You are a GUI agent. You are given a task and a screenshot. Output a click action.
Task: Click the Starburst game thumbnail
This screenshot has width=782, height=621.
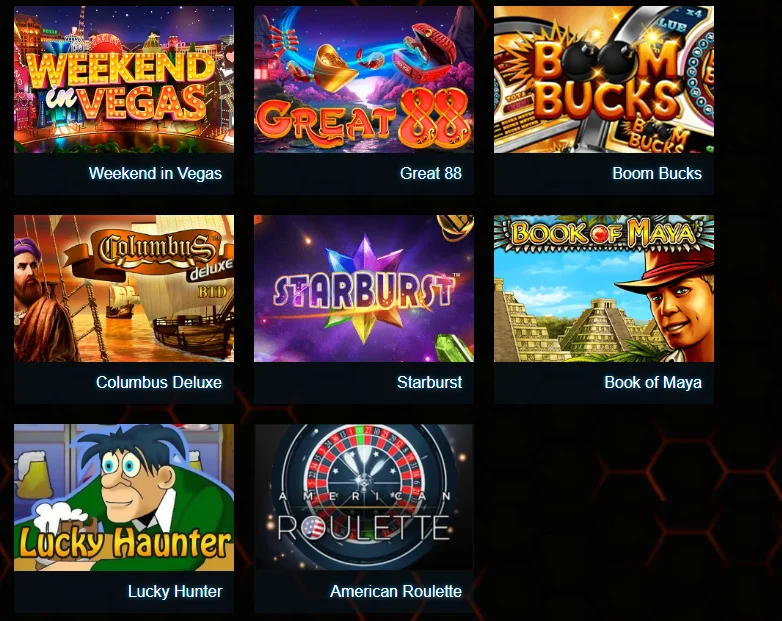(364, 288)
